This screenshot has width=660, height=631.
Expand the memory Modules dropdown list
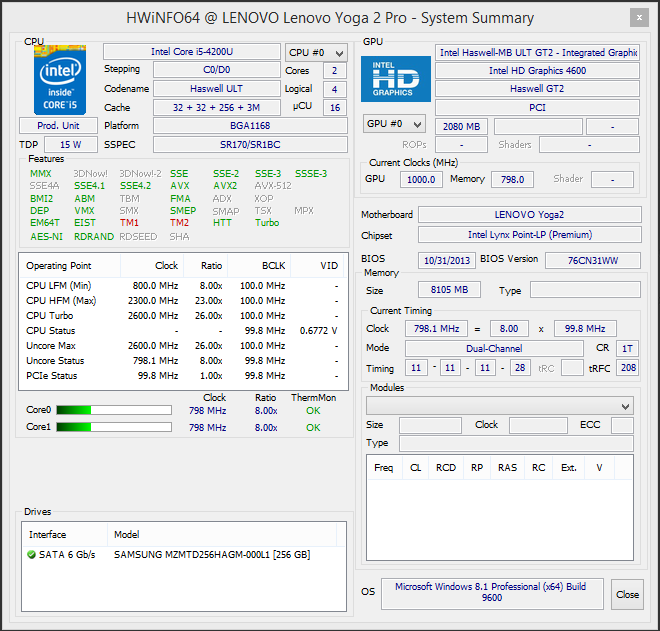click(x=500, y=406)
